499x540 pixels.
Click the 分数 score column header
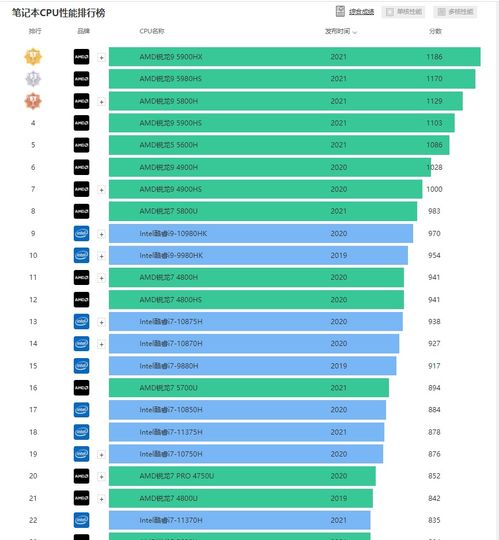[x=435, y=31]
